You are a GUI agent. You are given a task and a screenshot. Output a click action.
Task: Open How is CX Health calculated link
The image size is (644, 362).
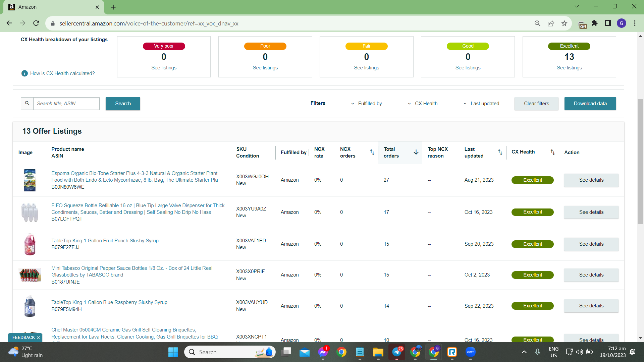coord(62,73)
